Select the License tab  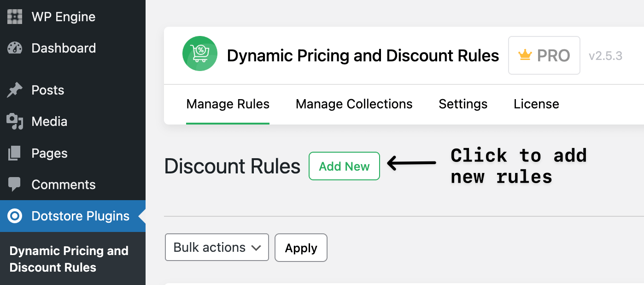coord(536,104)
